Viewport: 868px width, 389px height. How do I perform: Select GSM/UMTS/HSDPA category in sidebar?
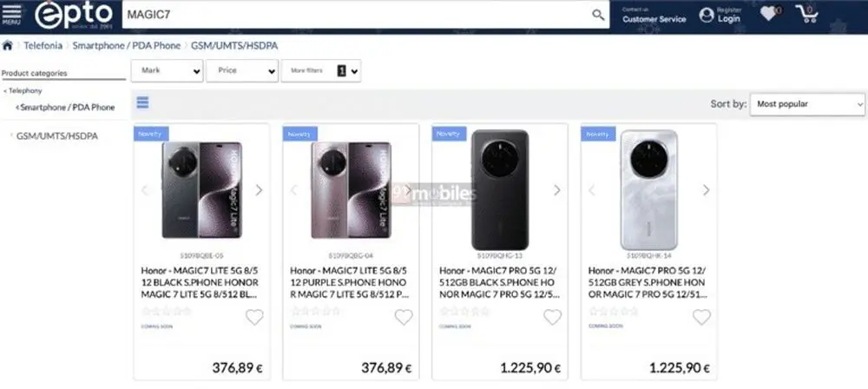point(57,135)
